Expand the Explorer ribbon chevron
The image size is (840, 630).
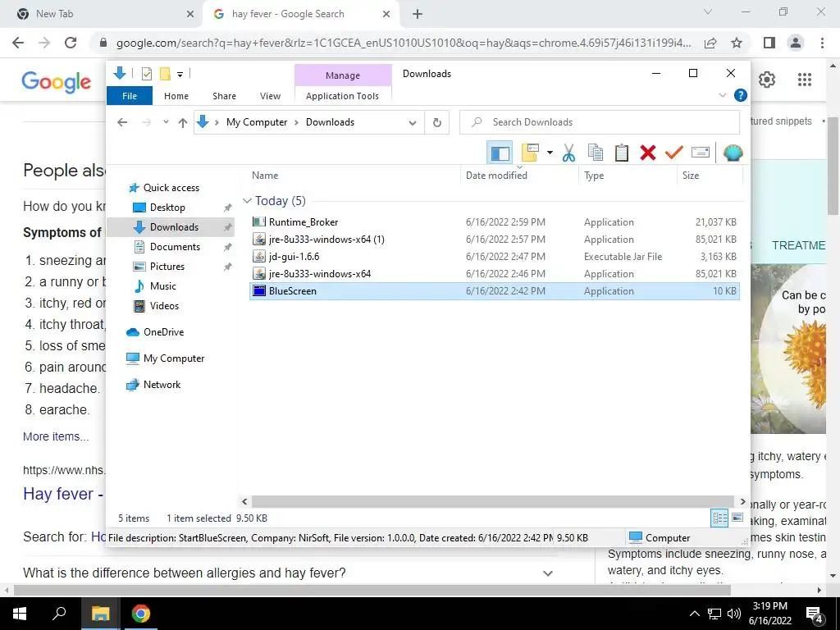pyautogui.click(x=722, y=95)
